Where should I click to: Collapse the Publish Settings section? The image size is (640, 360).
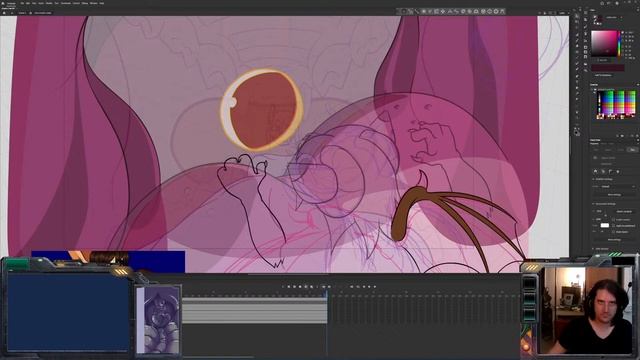(x=593, y=179)
